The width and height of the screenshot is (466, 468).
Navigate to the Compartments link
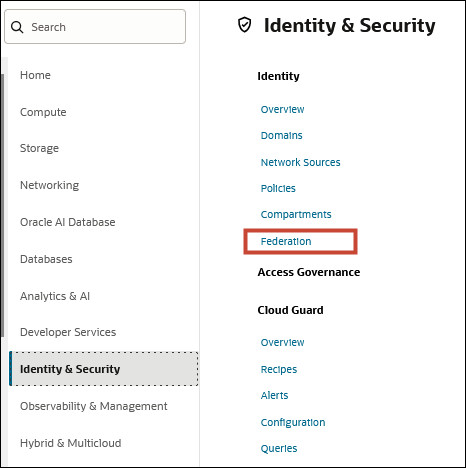coord(296,214)
